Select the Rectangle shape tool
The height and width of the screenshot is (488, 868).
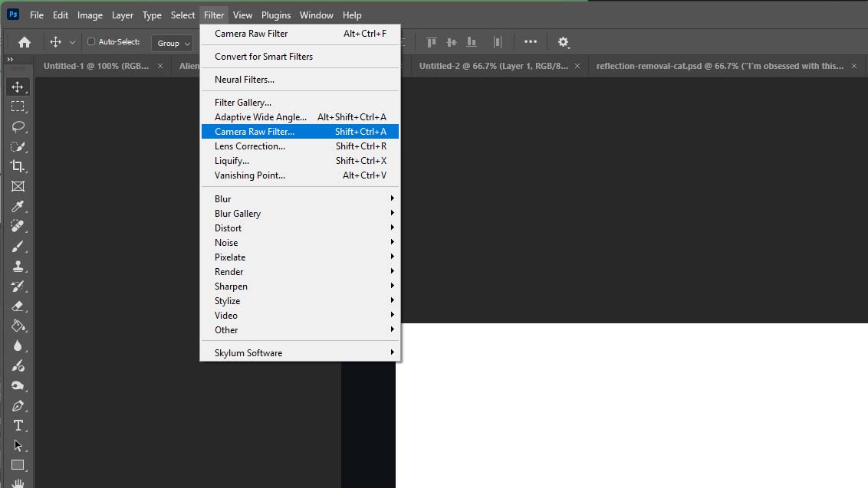pyautogui.click(x=18, y=465)
